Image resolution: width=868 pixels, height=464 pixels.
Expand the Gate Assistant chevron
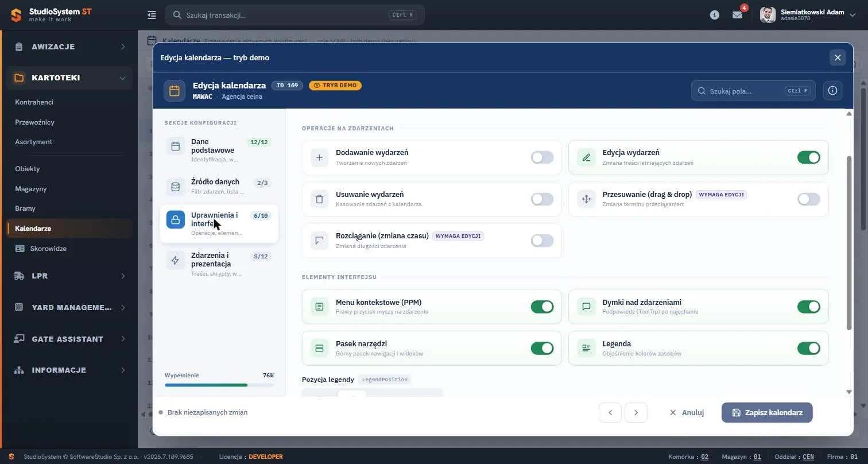(x=122, y=339)
